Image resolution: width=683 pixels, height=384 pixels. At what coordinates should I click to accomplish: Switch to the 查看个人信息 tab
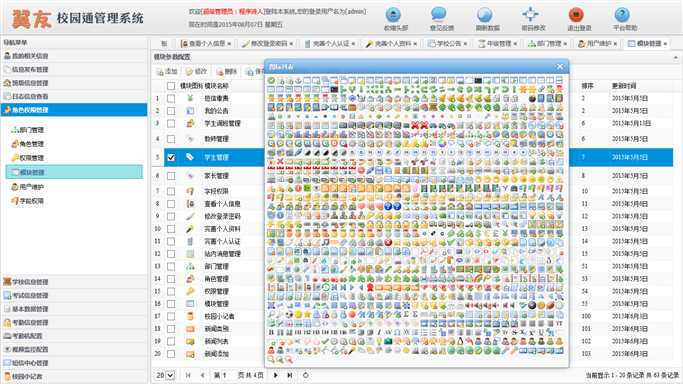pyautogui.click(x=206, y=44)
